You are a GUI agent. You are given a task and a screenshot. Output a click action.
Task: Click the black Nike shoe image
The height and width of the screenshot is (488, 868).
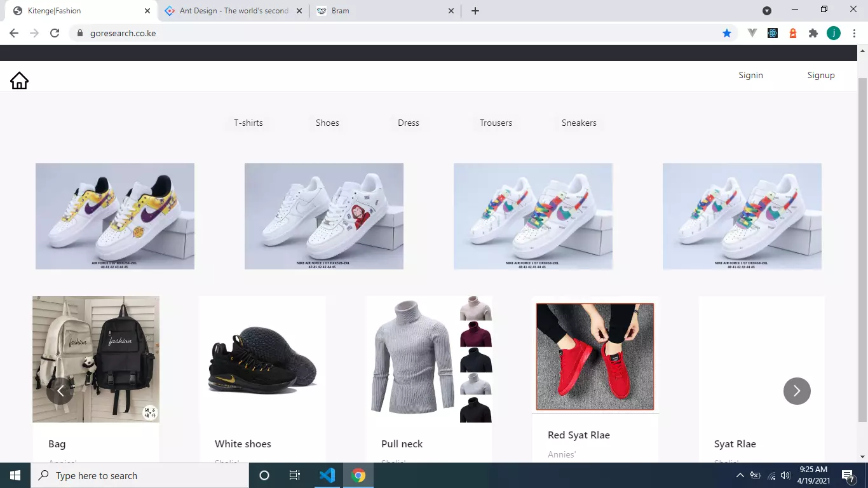pos(262,359)
